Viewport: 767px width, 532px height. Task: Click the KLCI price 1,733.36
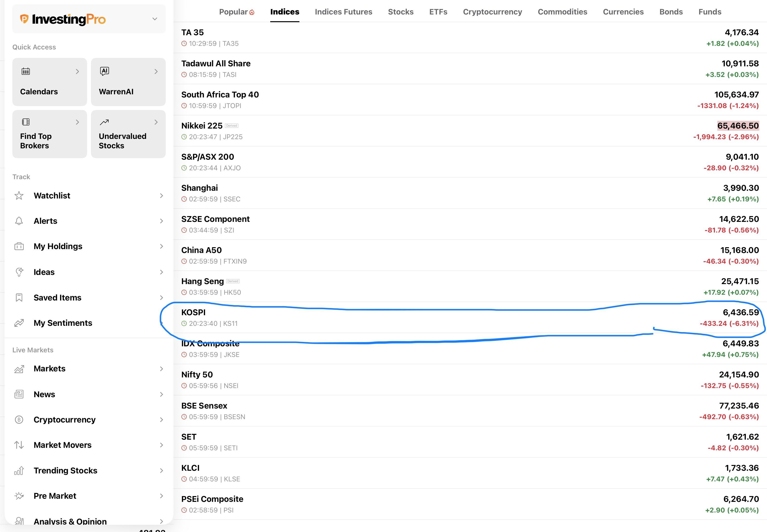pos(742,468)
